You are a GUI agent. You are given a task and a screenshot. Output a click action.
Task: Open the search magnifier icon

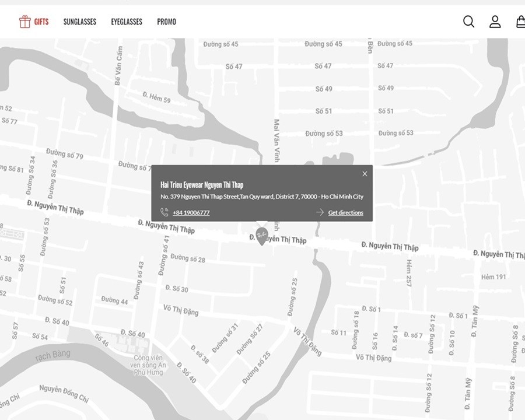pos(468,22)
